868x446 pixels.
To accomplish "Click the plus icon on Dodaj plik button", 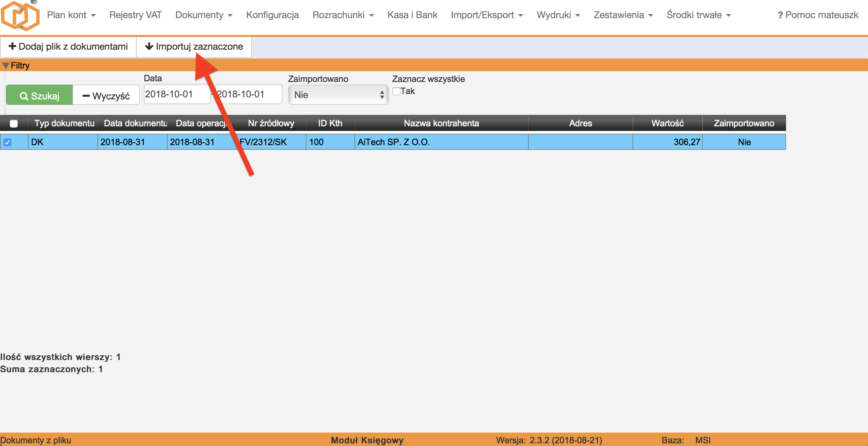I will tap(12, 46).
